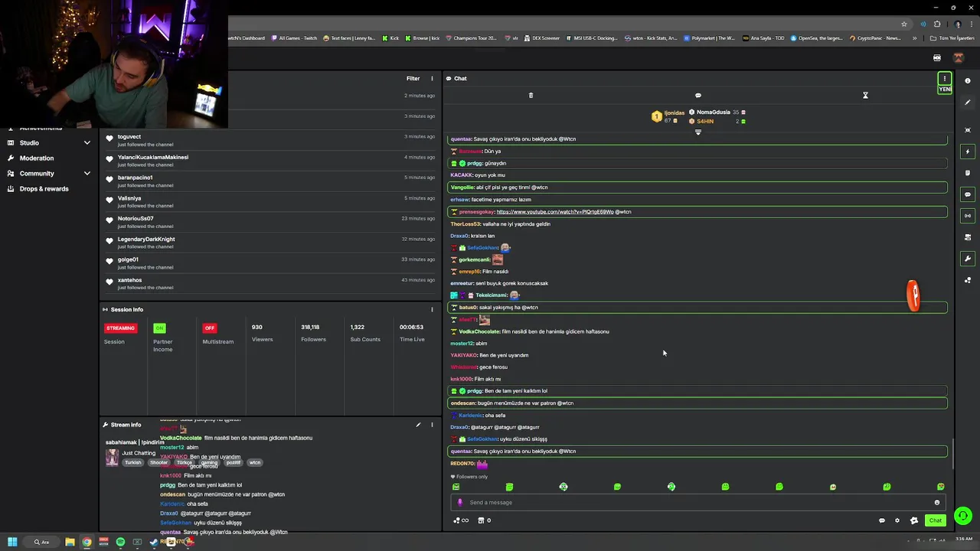The image size is (980, 551).
Task: Click the toguvect follower entry
Action: click(x=269, y=140)
